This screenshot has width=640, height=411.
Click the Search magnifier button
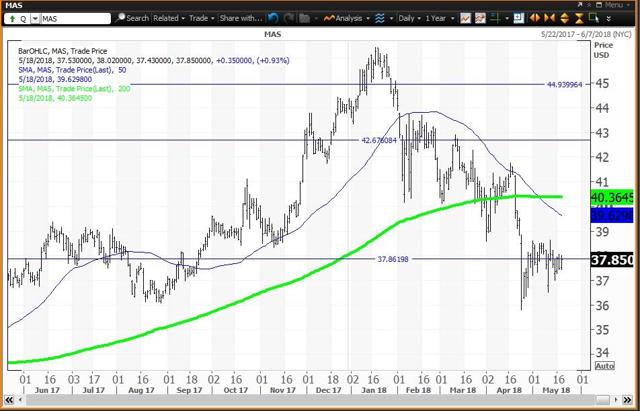(x=132, y=18)
